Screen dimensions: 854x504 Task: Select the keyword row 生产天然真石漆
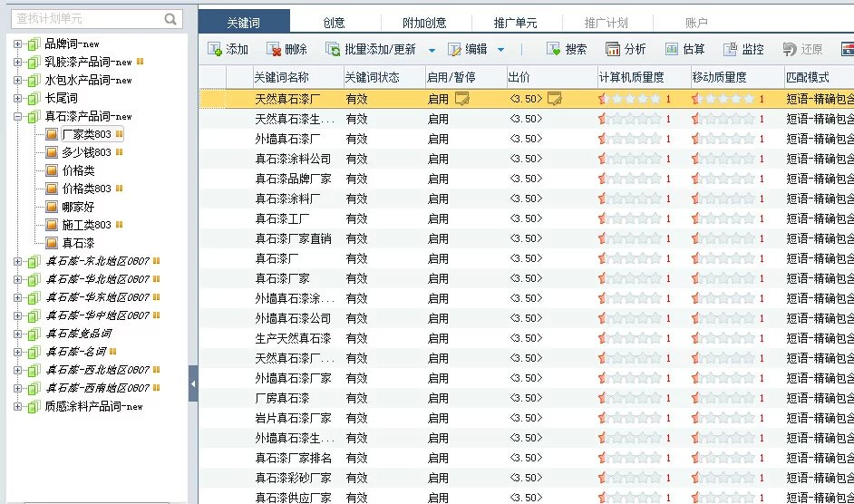[526, 338]
